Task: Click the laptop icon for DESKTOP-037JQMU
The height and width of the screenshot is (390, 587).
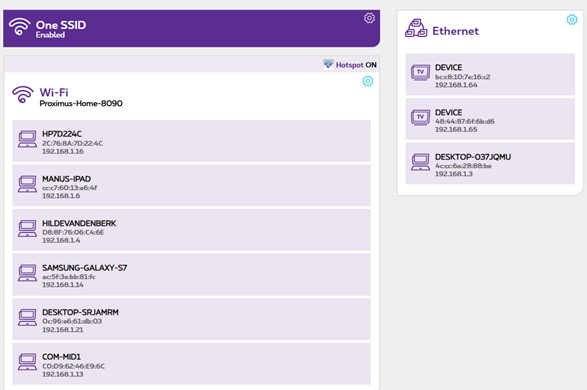Action: coord(420,162)
